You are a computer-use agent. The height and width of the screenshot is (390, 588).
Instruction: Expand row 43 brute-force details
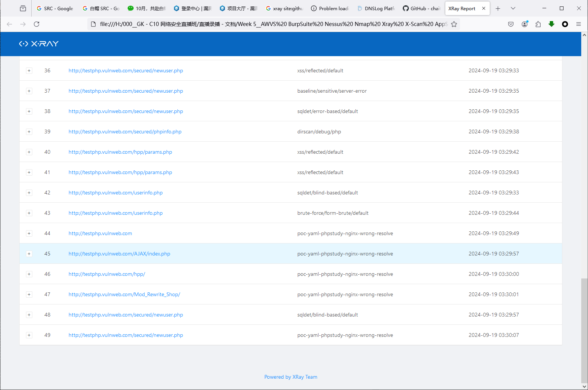tap(29, 213)
